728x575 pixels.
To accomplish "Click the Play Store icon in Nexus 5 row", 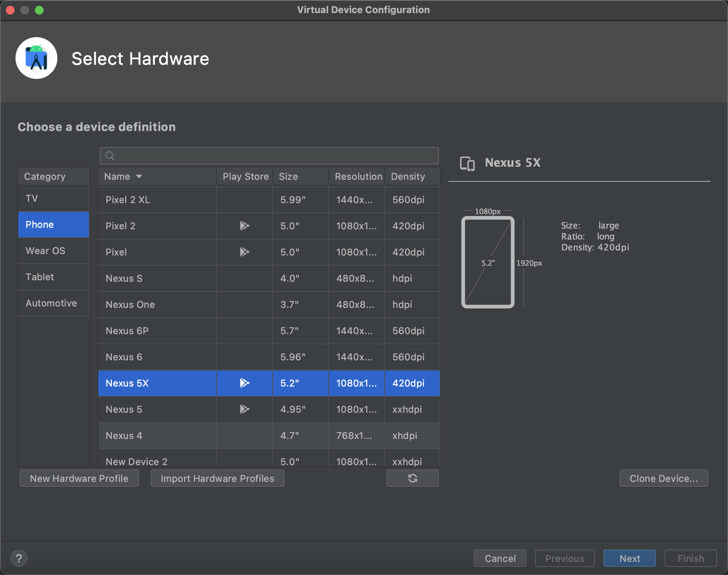I will point(245,409).
